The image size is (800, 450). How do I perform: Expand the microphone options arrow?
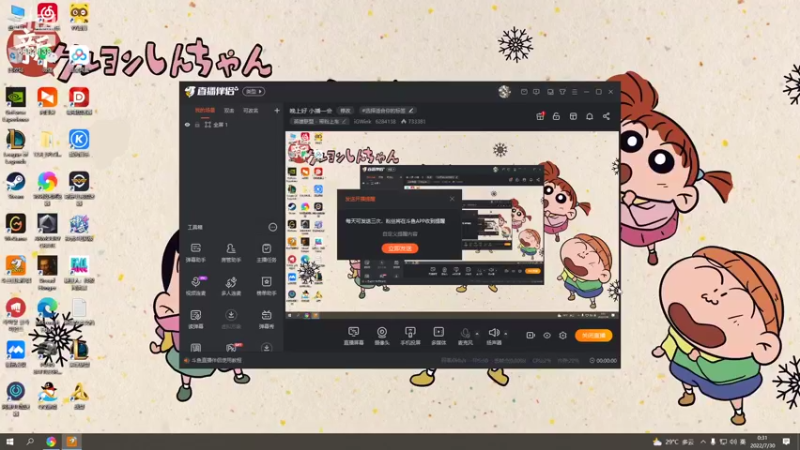click(x=477, y=334)
